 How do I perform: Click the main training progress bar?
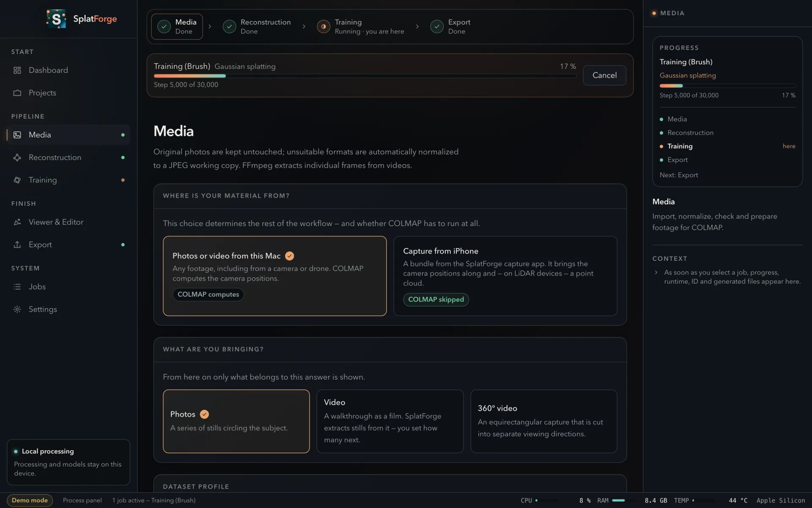click(x=365, y=76)
